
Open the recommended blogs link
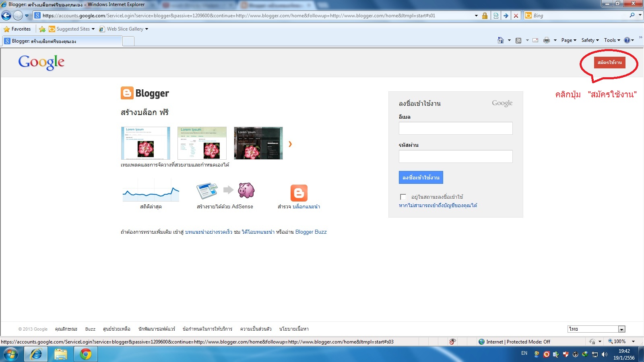(306, 207)
